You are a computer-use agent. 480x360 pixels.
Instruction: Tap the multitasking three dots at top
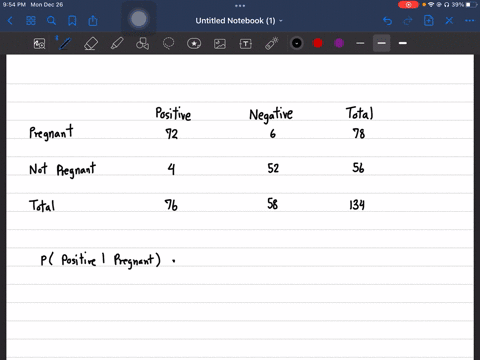tap(240, 6)
